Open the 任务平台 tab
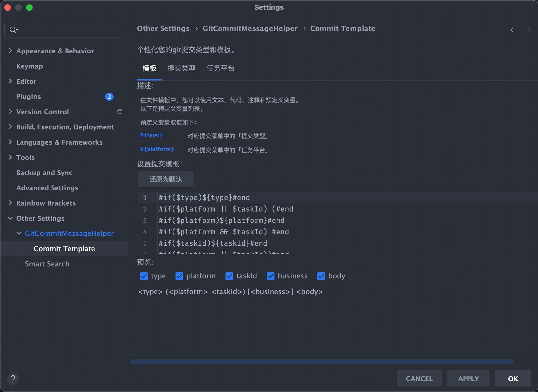The width and height of the screenshot is (538, 392). point(220,68)
